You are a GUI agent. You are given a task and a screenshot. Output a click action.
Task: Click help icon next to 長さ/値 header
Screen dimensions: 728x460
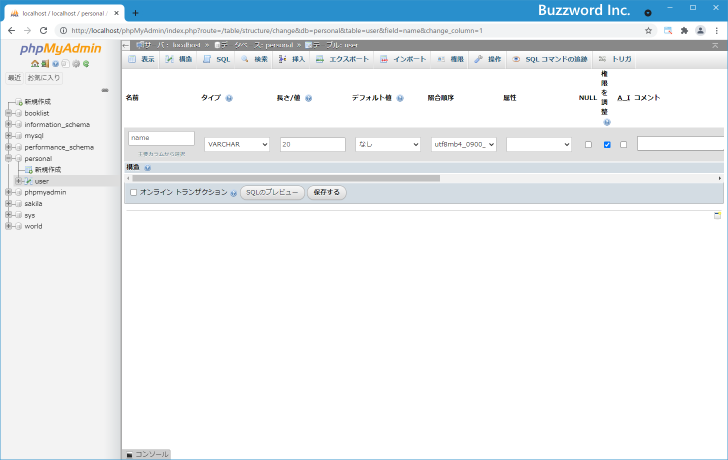308,98
